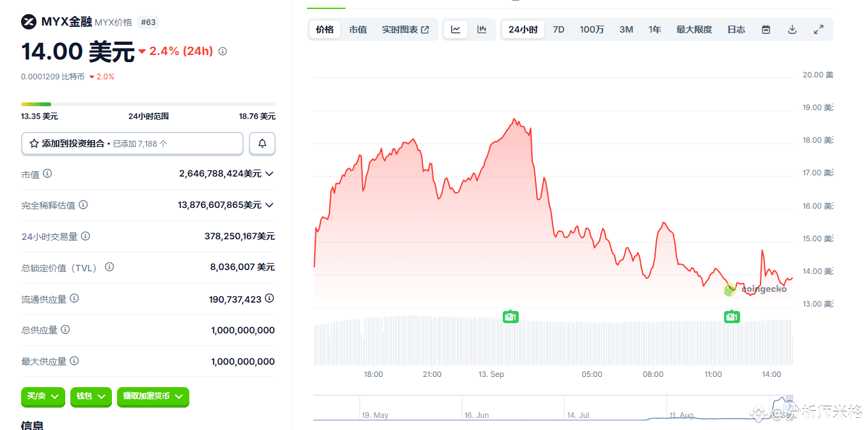Open the 钱包 dropdown
The width and height of the screenshot is (868, 430).
(x=91, y=397)
